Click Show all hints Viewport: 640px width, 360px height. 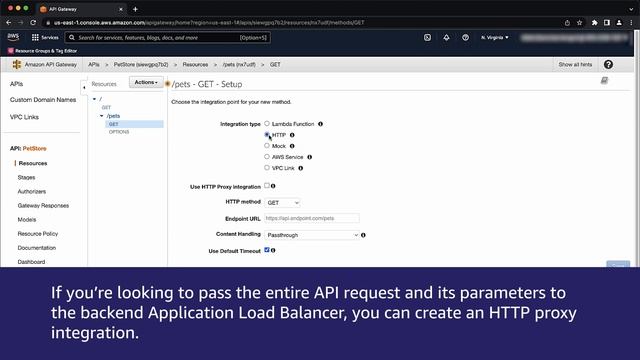tap(575, 64)
